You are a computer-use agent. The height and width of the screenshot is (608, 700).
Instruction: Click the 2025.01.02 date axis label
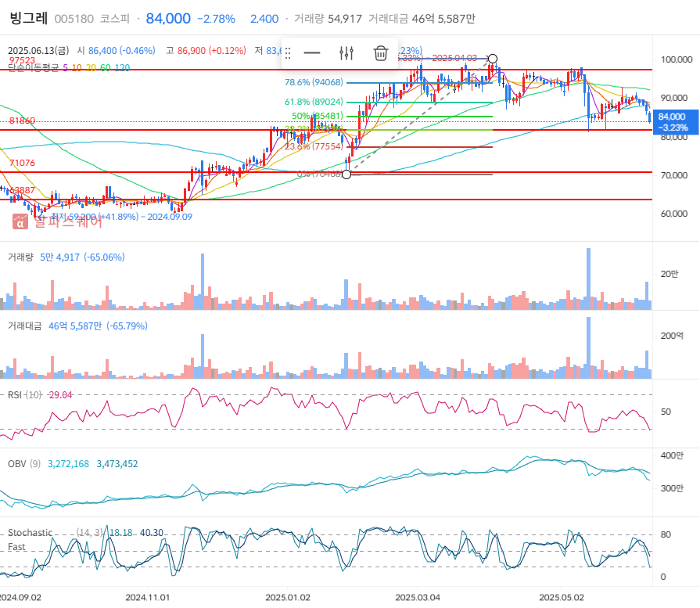point(288,598)
